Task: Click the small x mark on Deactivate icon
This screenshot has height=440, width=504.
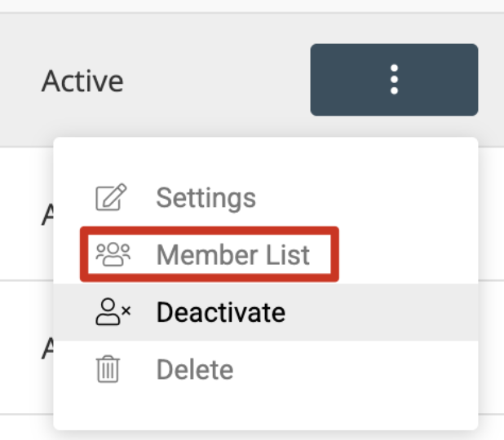Action: click(x=126, y=310)
